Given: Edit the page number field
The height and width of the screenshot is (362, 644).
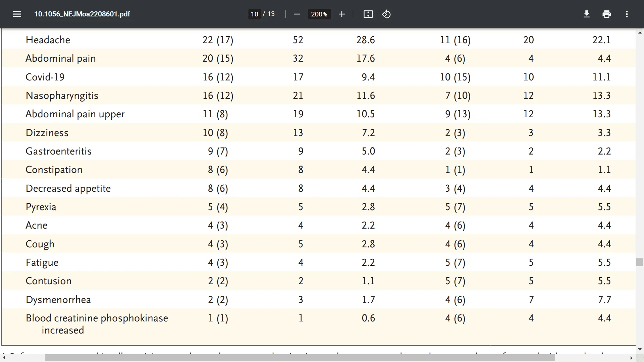Looking at the screenshot, I should click(254, 14).
